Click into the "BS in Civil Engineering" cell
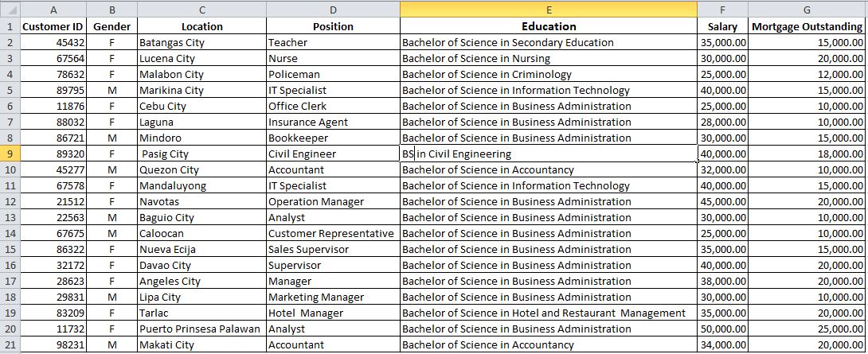Image resolution: width=868 pixels, height=354 pixels. point(549,154)
